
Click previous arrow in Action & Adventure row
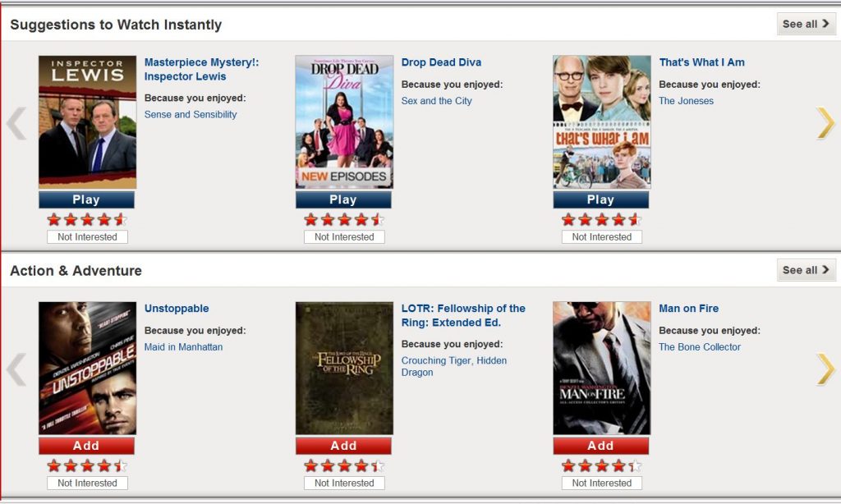point(16,369)
